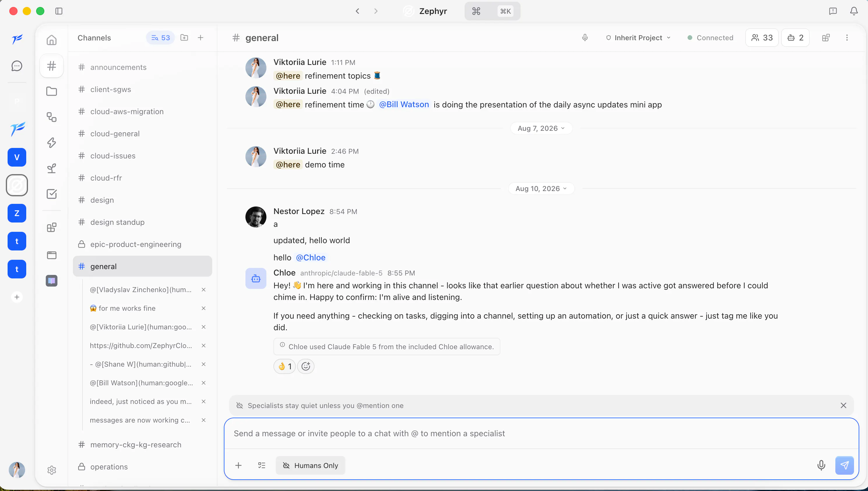Click the send message paper plane

click(844, 465)
